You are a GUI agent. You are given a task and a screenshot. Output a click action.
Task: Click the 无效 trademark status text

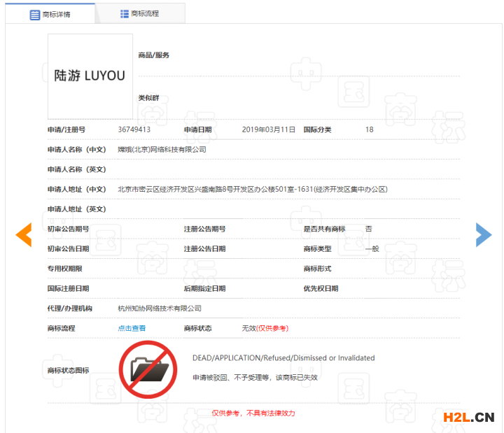(x=248, y=328)
